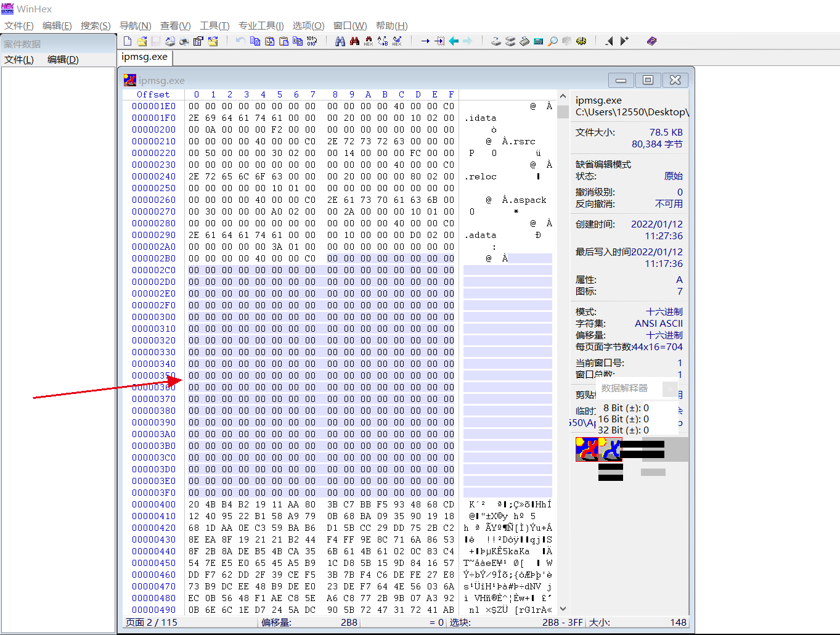Click the Open Disk toolbar icon
Image resolution: width=840 pixels, height=635 pixels.
[x=495, y=41]
